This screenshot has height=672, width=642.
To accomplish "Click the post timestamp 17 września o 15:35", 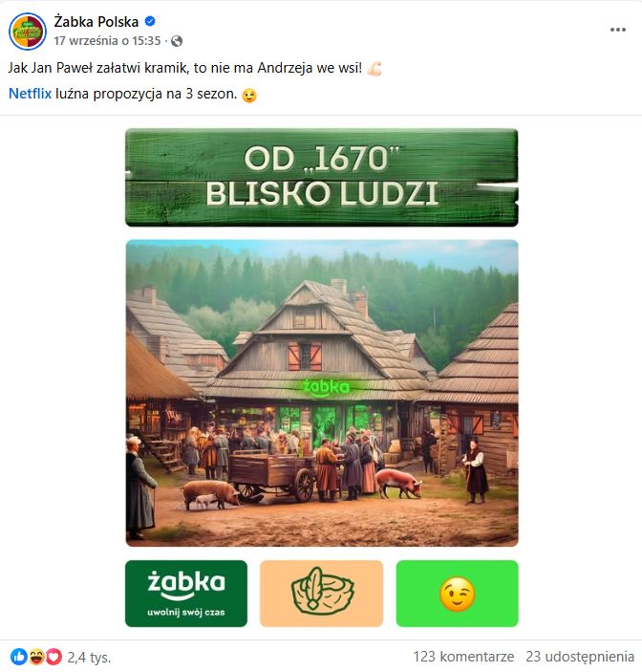I will coord(107,41).
